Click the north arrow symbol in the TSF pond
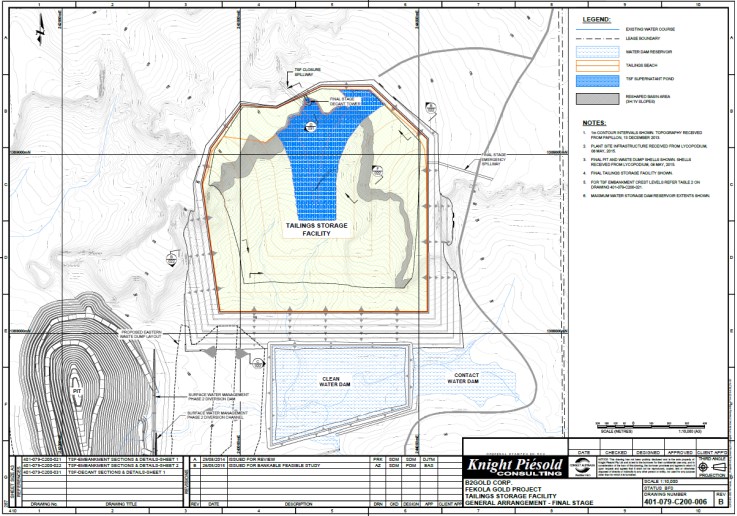737x516 pixels. [312, 126]
